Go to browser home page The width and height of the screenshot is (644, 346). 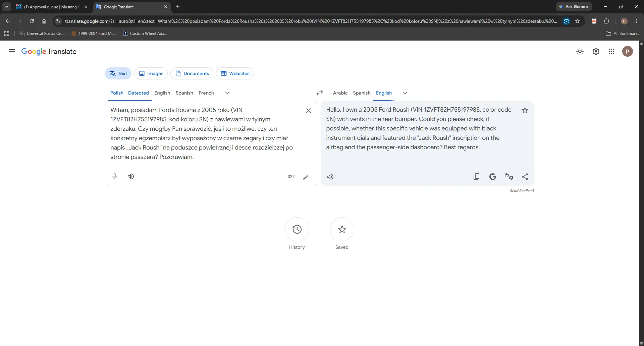[x=44, y=21]
